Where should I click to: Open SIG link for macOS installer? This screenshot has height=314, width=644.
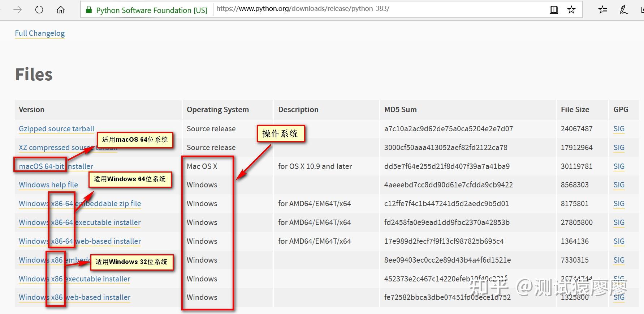(x=619, y=166)
